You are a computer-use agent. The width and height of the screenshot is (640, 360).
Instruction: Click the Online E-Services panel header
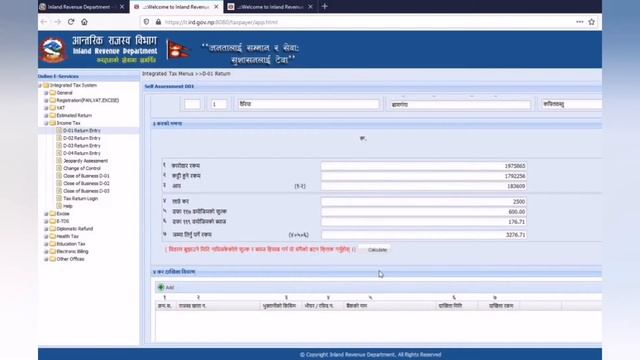(89, 76)
